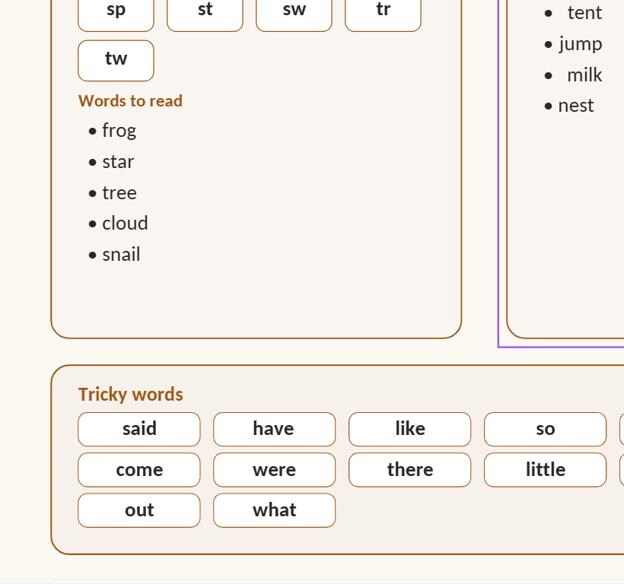Click the word 'tree' in the list
624x584 pixels.
coord(119,193)
